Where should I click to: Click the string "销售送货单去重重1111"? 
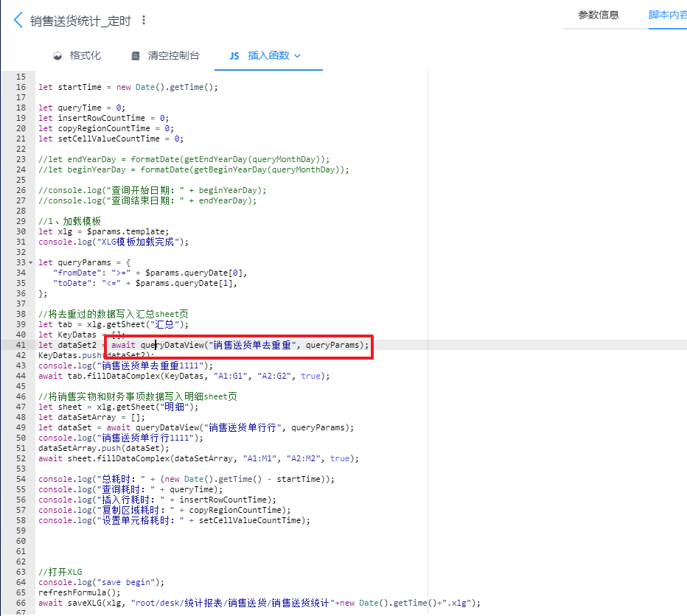coord(150,365)
